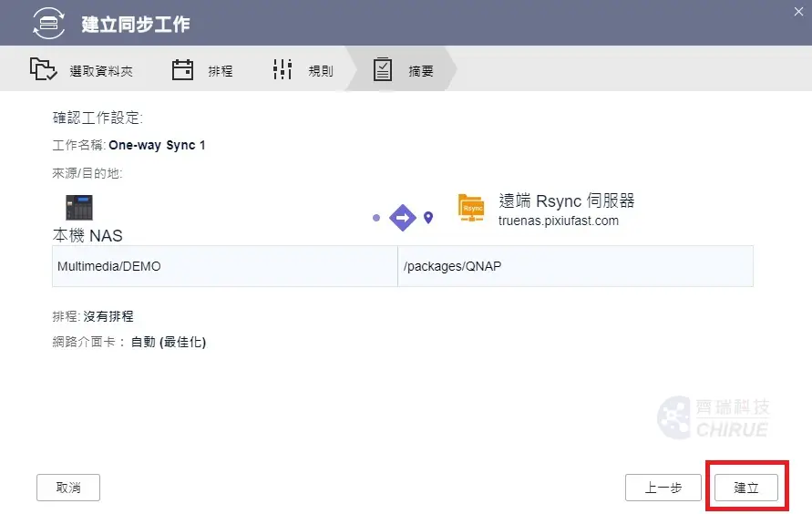Click the 排程 calendar step icon
This screenshot has height=514, width=812.
tap(182, 69)
